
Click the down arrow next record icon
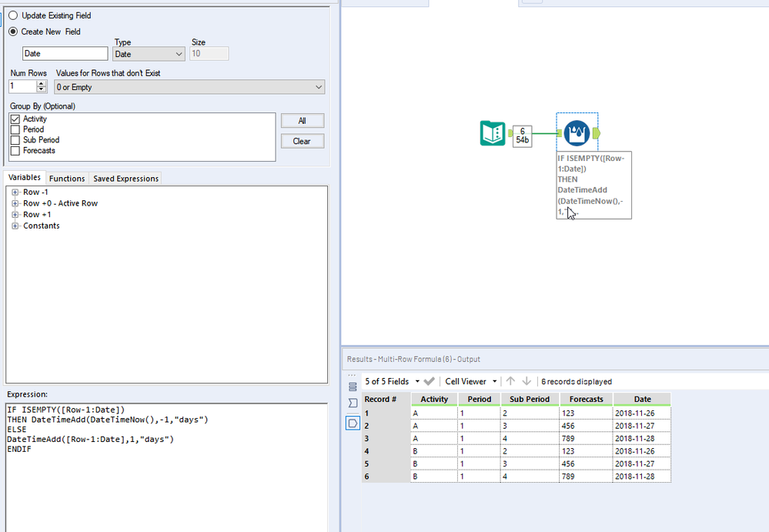tap(527, 381)
